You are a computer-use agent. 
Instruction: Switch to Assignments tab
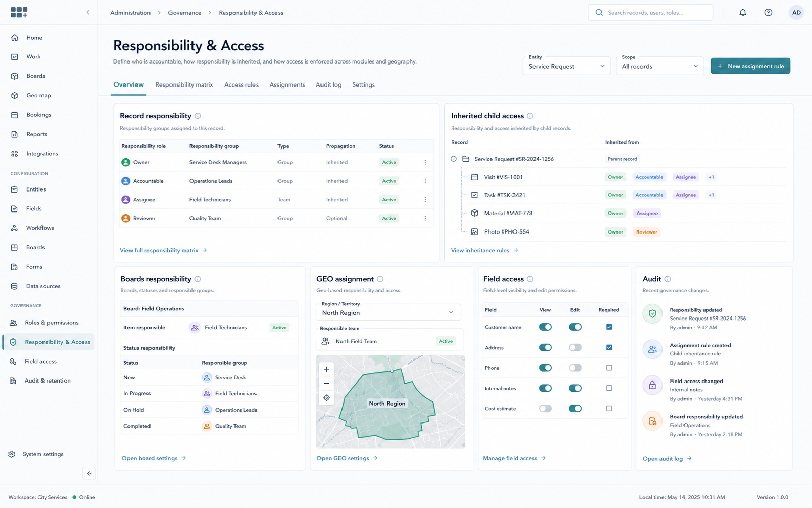click(287, 85)
